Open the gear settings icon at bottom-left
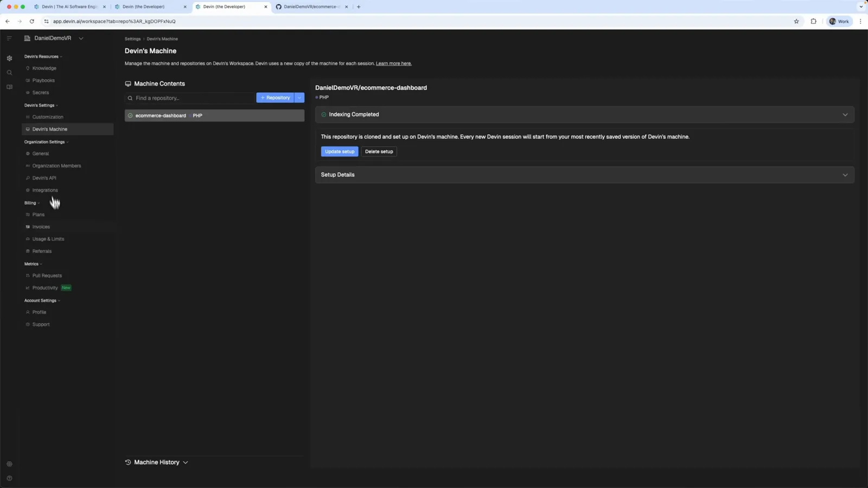Screen dimensions: 868x488 click(x=9, y=464)
